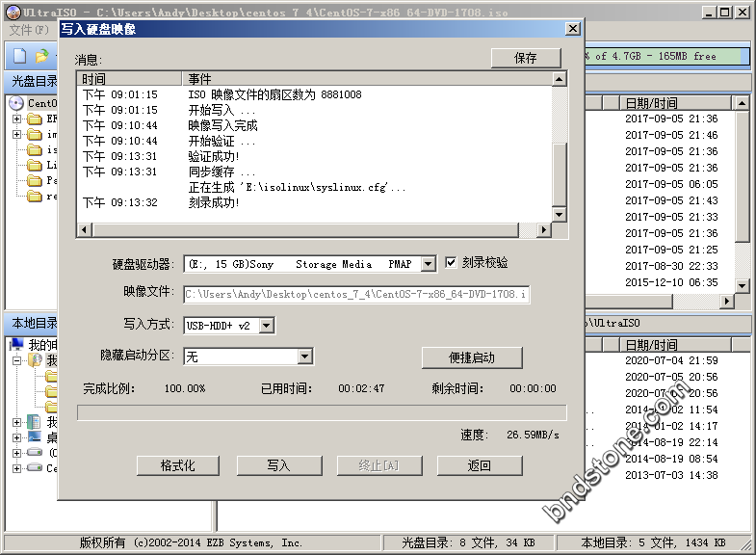756x555 pixels.
Task: Click the lower 日期/时间 column header in UltraISO
Action: [675, 345]
